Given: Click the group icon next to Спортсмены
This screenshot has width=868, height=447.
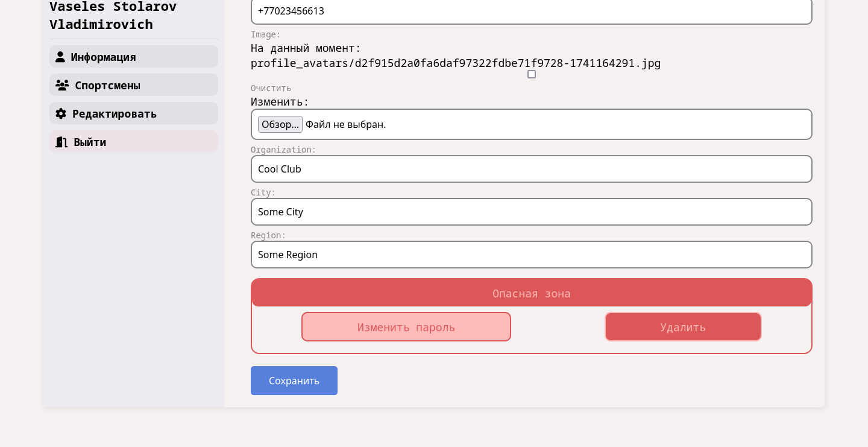Looking at the screenshot, I should click(63, 85).
